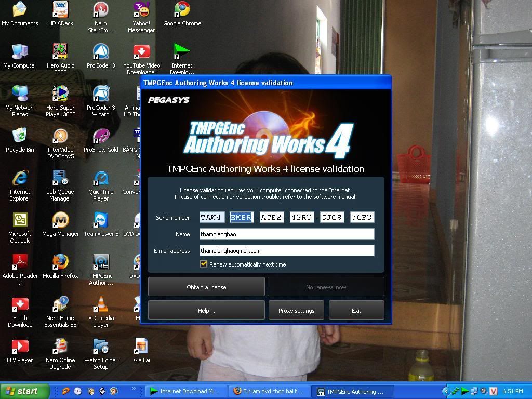532x399 pixels.
Task: Select serial number field EMBR
Action: coord(241,217)
